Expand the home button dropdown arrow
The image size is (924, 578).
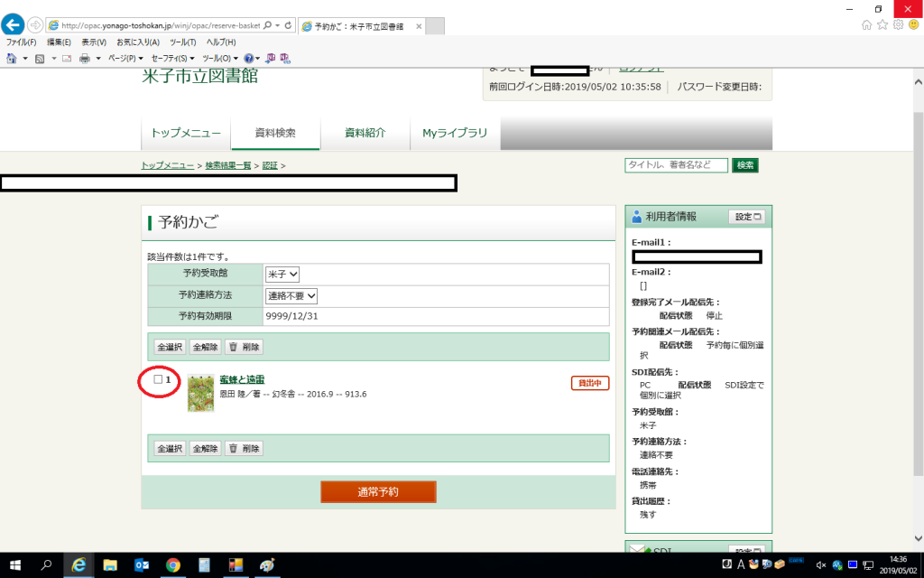coord(24,59)
